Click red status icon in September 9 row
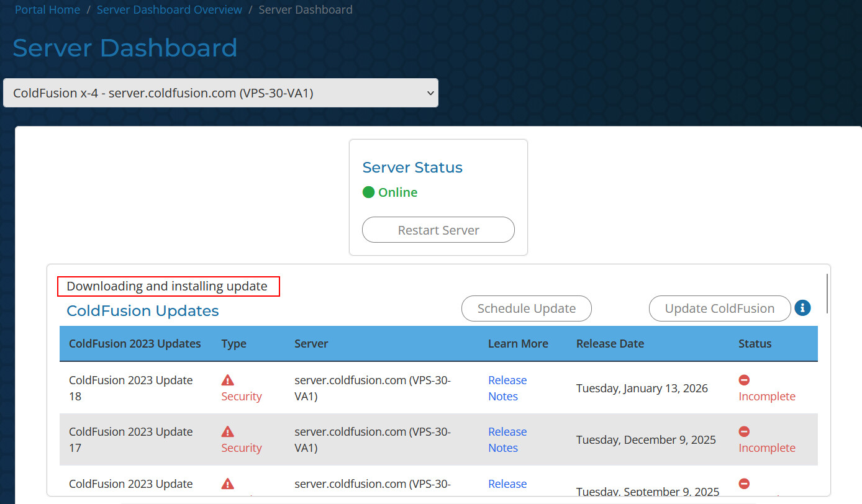 coord(744,484)
